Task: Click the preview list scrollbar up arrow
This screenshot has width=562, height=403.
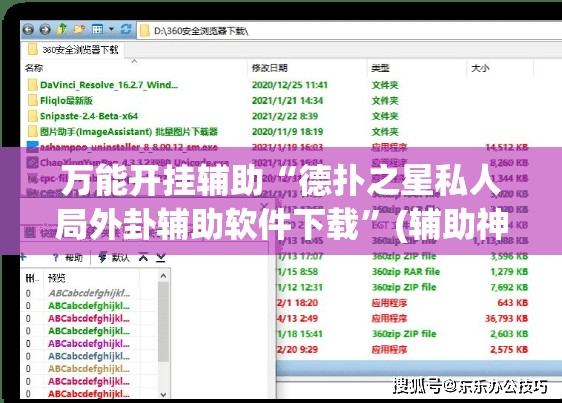Action: pos(163,276)
